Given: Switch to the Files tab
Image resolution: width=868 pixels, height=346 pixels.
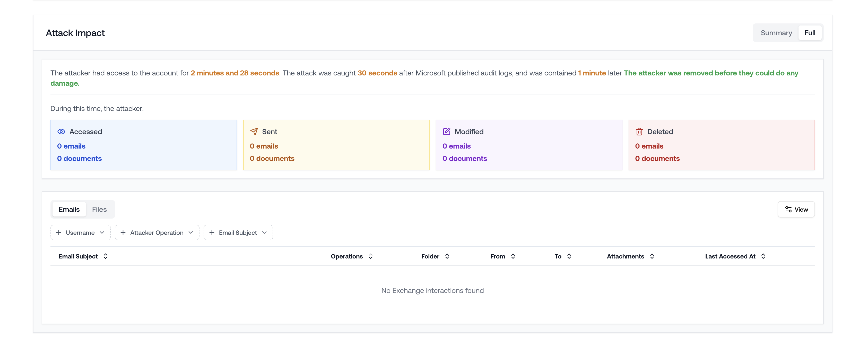Looking at the screenshot, I should [x=99, y=210].
